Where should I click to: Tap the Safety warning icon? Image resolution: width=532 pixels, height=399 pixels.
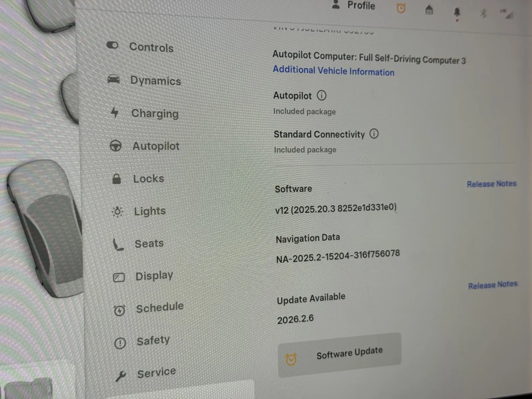tap(120, 343)
